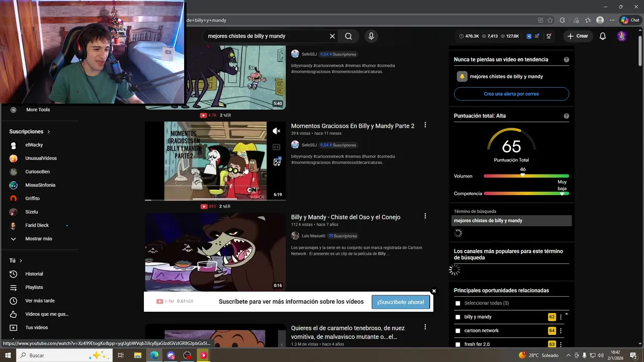Toggle captions on the Parte 2 video preview

pos(276,147)
